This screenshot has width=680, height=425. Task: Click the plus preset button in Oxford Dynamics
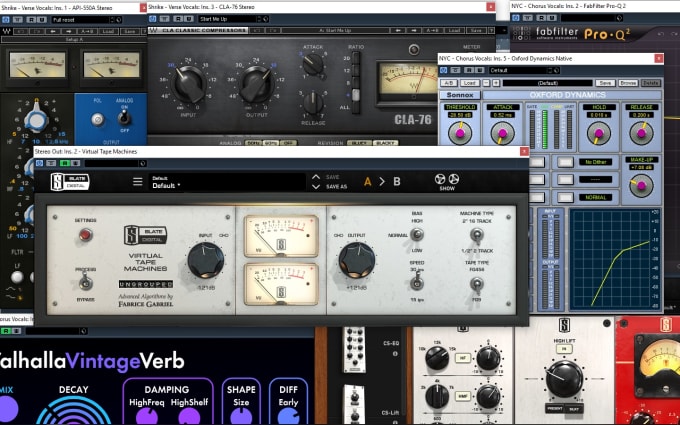[x=496, y=83]
